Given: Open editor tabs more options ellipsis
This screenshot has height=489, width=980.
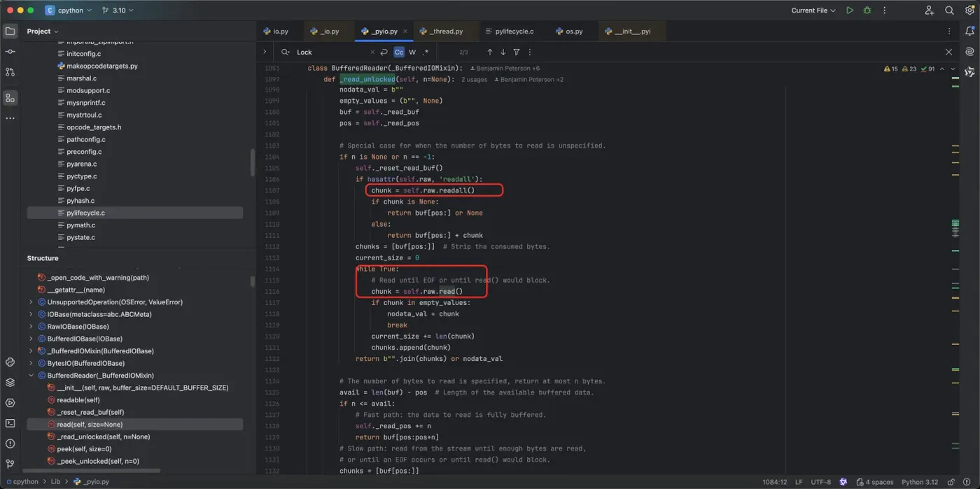Looking at the screenshot, I should click(949, 31).
